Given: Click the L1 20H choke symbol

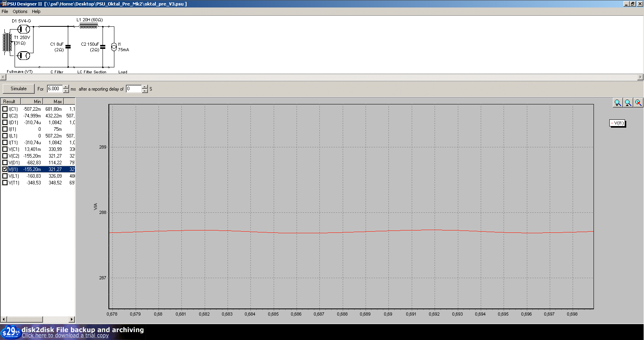Looking at the screenshot, I should pos(89,26).
